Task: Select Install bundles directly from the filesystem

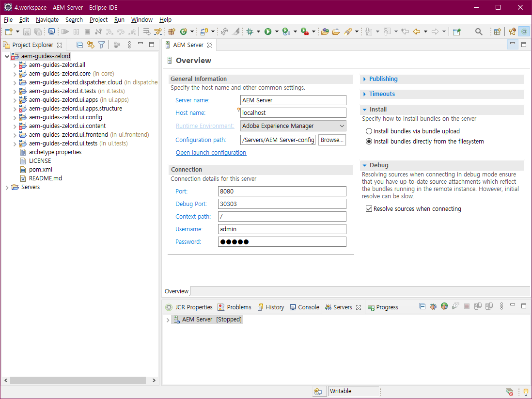Action: pos(369,141)
